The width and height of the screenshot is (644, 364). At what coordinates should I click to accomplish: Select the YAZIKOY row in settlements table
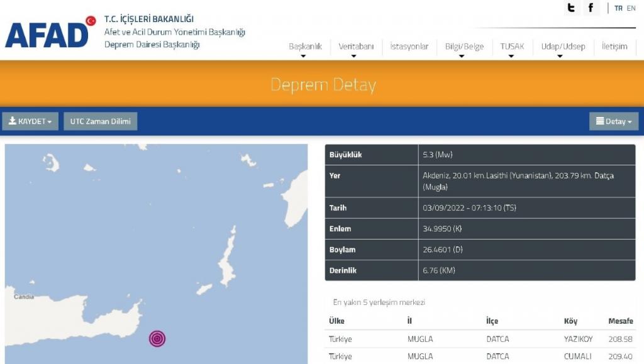(x=480, y=339)
